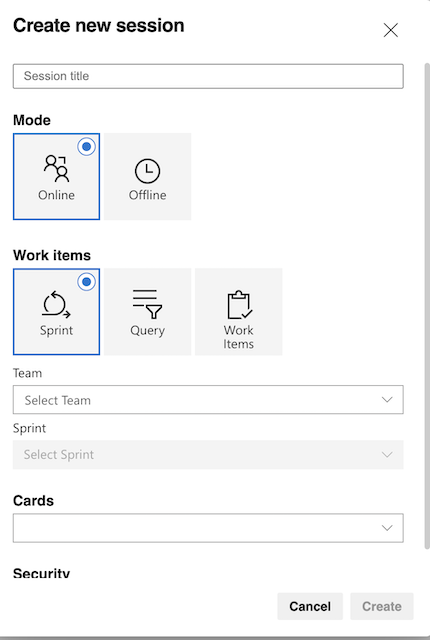The width and height of the screenshot is (430, 640).
Task: Toggle the Online mode radio indicator
Action: (86, 147)
